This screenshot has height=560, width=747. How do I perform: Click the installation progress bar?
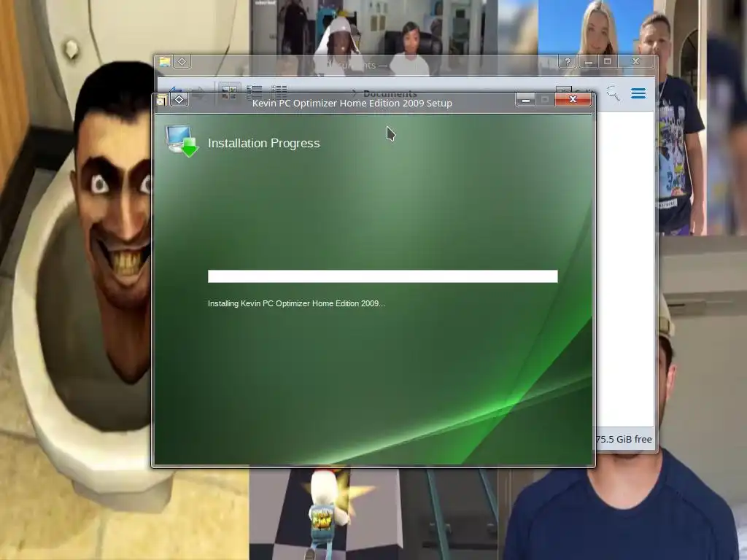pyautogui.click(x=382, y=276)
